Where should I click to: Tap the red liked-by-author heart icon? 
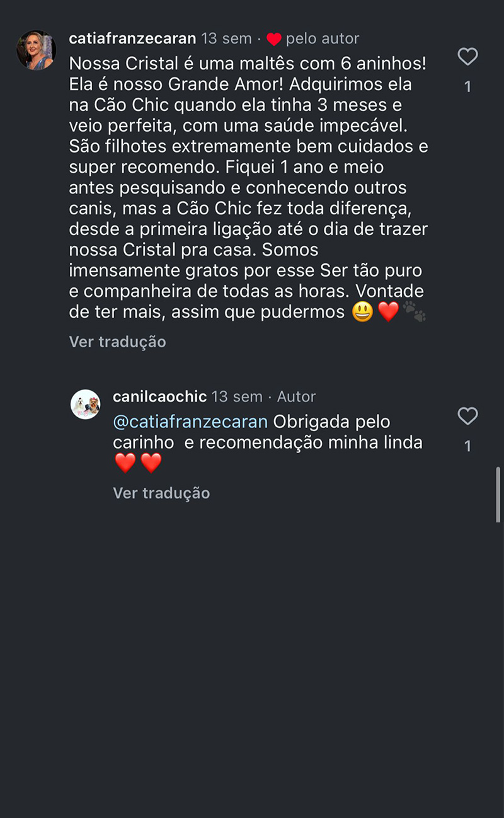point(273,39)
